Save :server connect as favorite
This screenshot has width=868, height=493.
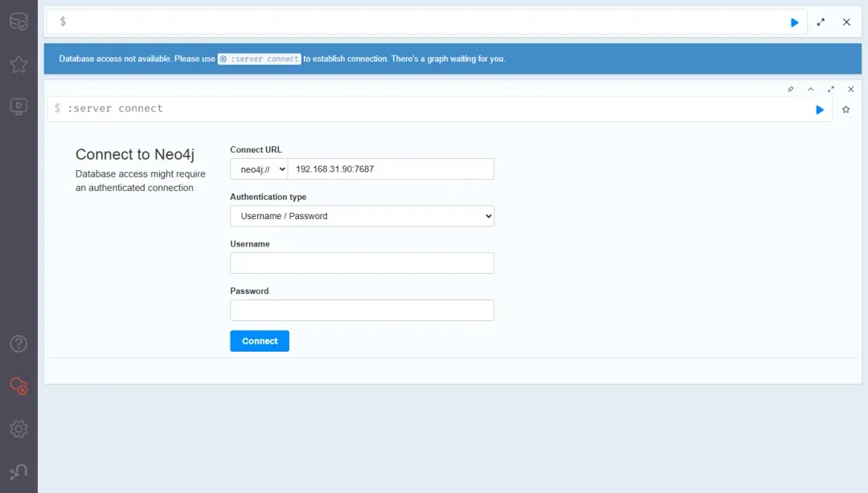pos(845,109)
